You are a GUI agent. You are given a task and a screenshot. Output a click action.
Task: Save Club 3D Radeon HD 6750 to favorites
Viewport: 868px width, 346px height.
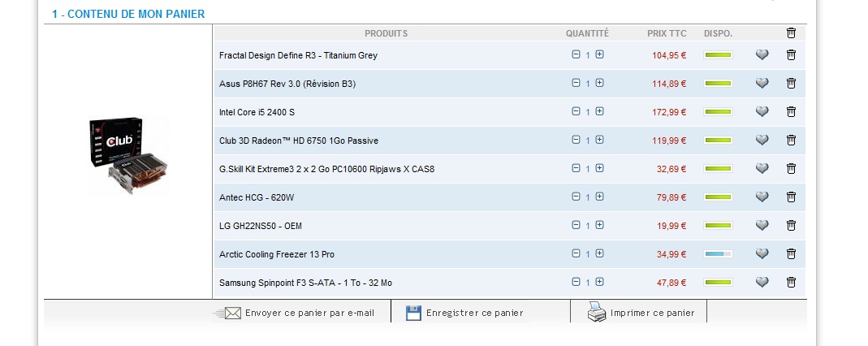[x=762, y=141]
